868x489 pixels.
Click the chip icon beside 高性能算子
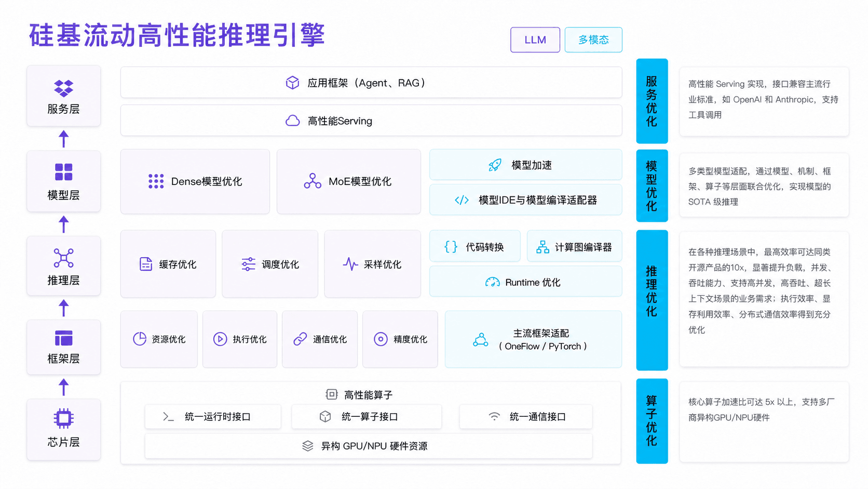(331, 394)
